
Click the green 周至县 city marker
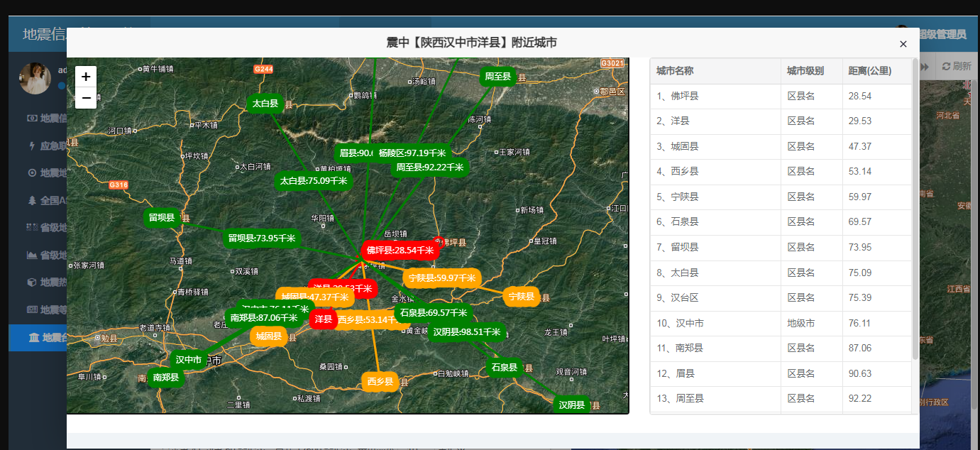click(x=498, y=77)
